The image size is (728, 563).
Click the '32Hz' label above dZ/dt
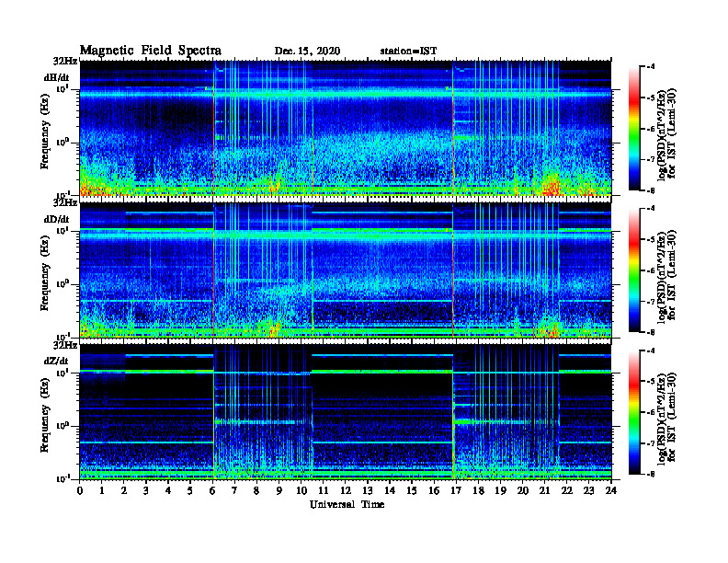tap(65, 345)
